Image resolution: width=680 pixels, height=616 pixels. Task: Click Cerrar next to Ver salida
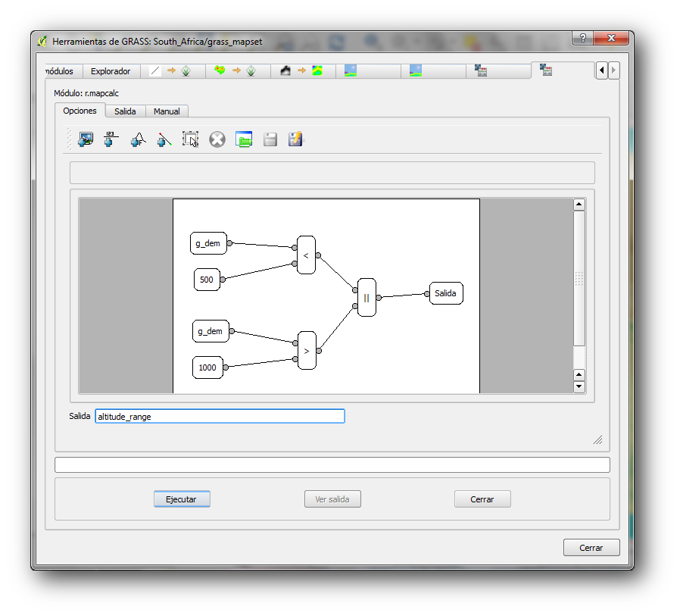point(482,499)
